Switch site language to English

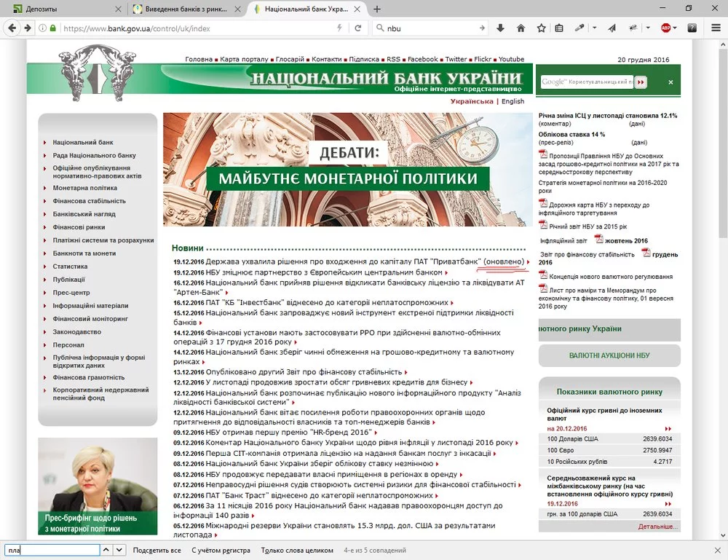point(513,101)
